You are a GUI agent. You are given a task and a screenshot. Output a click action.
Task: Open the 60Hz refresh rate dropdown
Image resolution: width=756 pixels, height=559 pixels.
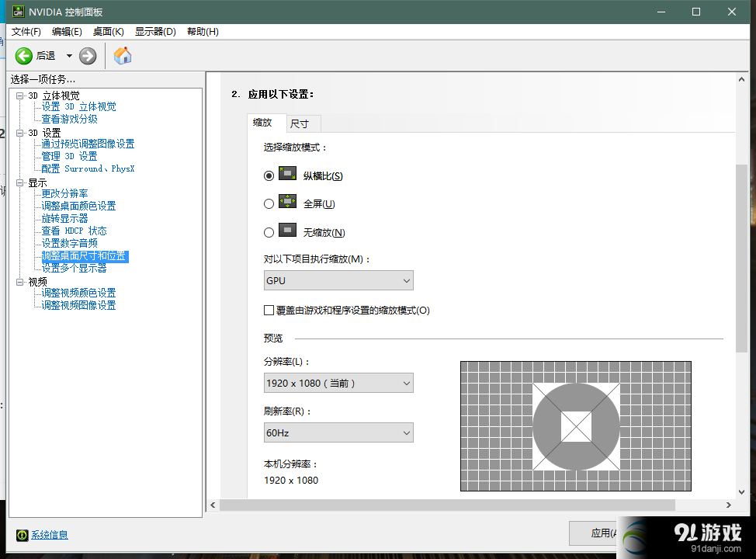[338, 432]
